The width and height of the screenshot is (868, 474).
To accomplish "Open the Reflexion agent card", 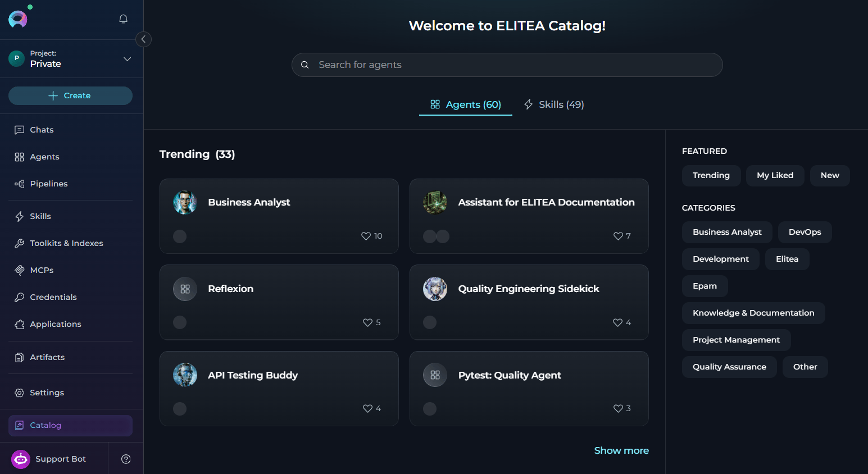I will pyautogui.click(x=279, y=302).
